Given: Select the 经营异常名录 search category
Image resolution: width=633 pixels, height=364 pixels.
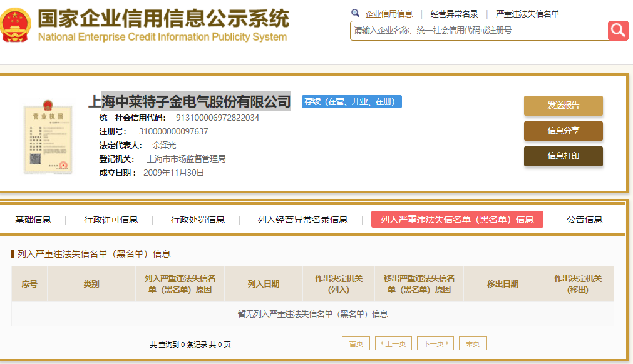Looking at the screenshot, I should click(x=454, y=14).
